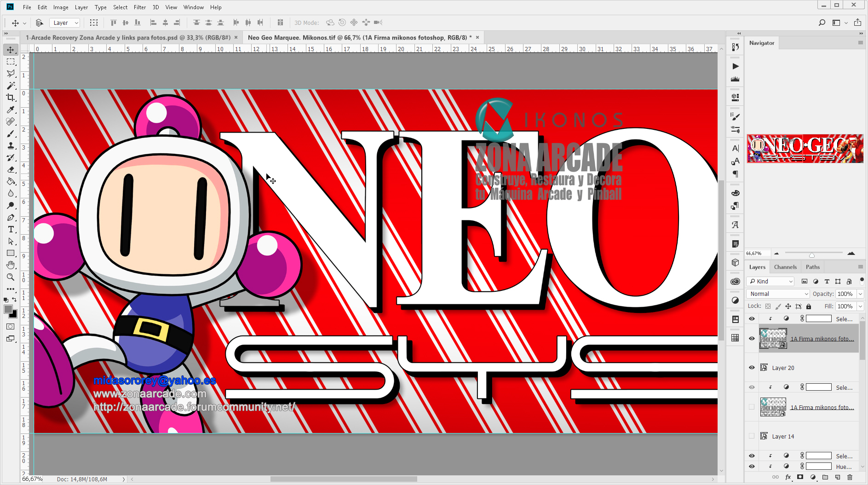
Task: Activate the Zoom tool
Action: 11,277
